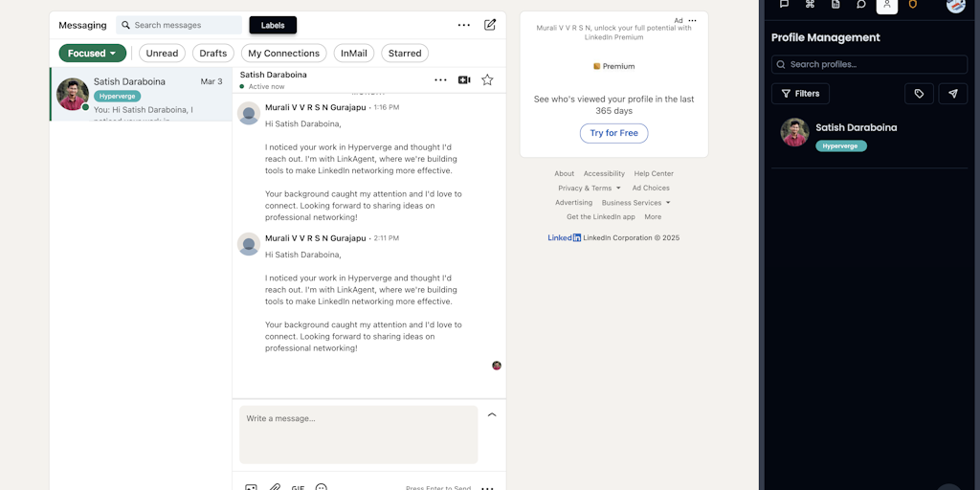The height and width of the screenshot is (490, 980).
Task: Filter messages by InMail
Action: click(354, 54)
